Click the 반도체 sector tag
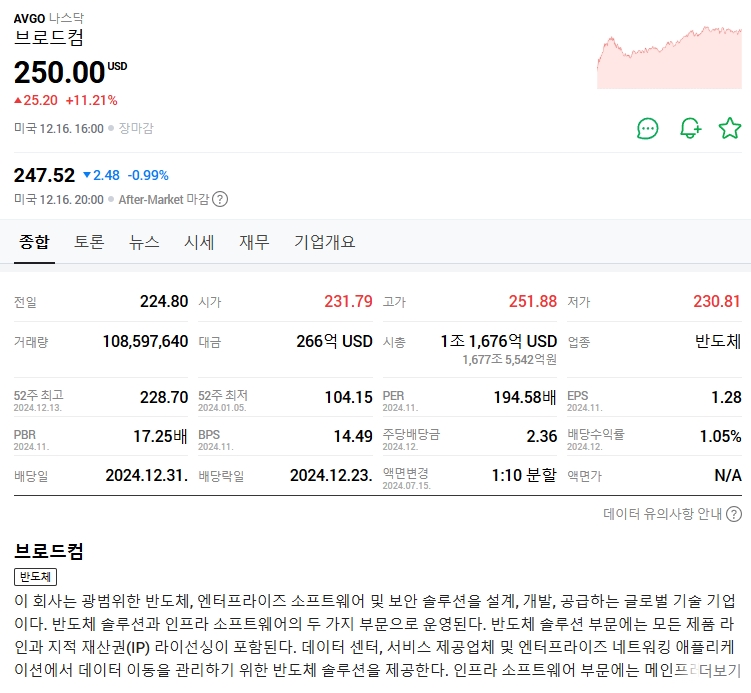 click(x=35, y=577)
